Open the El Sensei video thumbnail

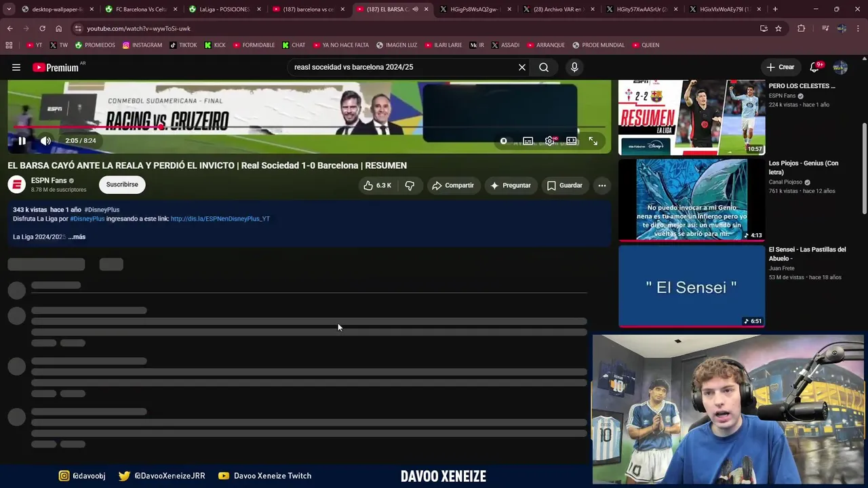point(692,286)
